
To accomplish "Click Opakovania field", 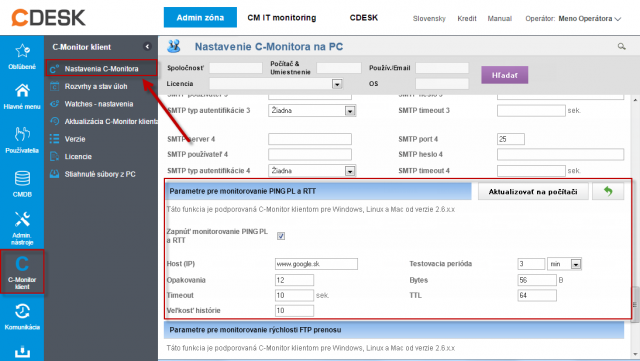I will pyautogui.click(x=294, y=280).
